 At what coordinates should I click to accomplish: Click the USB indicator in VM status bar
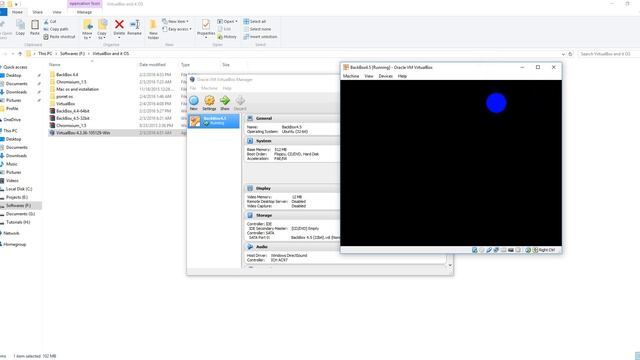(489, 250)
